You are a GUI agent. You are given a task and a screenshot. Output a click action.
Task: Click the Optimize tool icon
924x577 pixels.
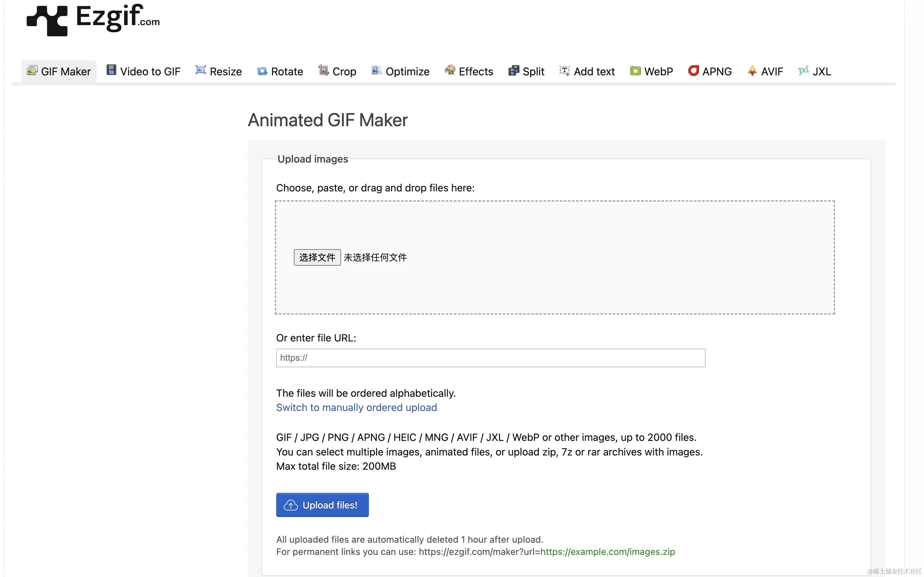click(376, 70)
